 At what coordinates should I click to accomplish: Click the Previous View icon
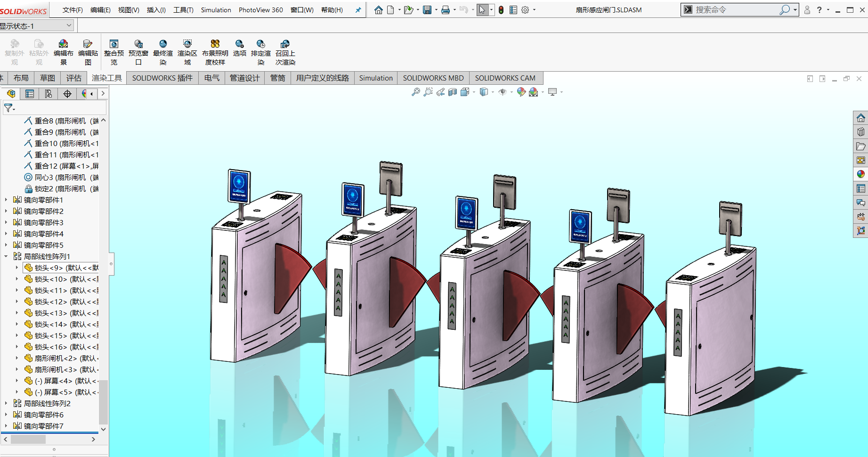coord(440,92)
